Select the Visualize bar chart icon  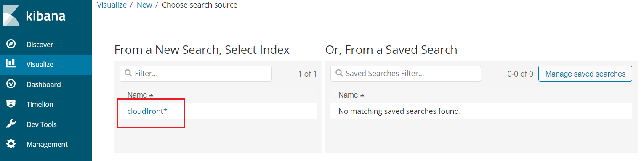click(x=11, y=64)
